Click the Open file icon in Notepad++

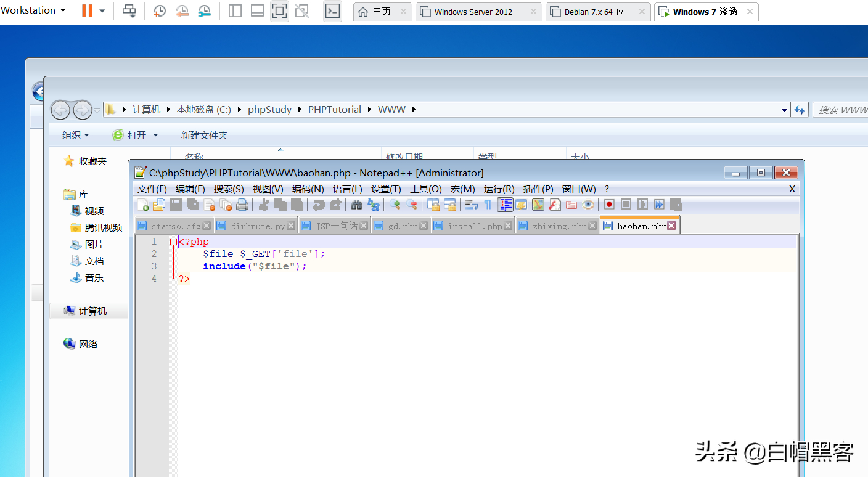click(x=159, y=205)
